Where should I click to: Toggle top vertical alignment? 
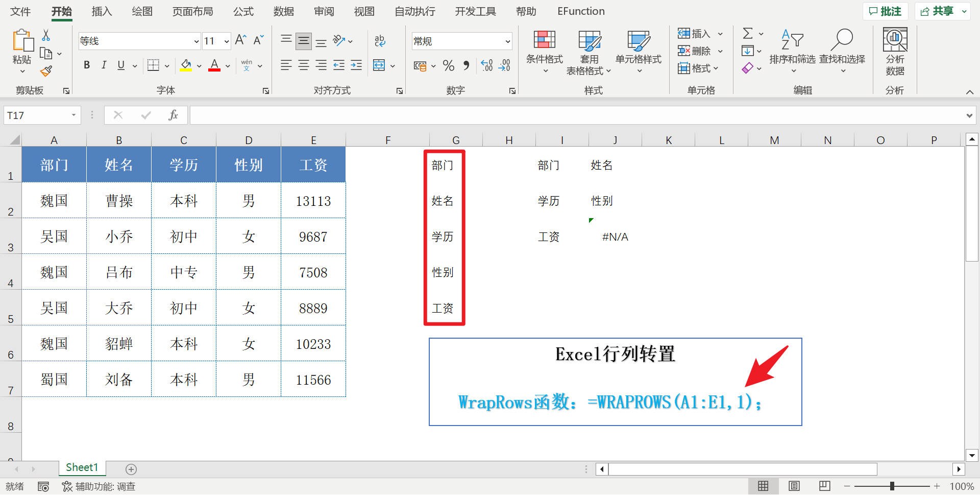tap(286, 40)
